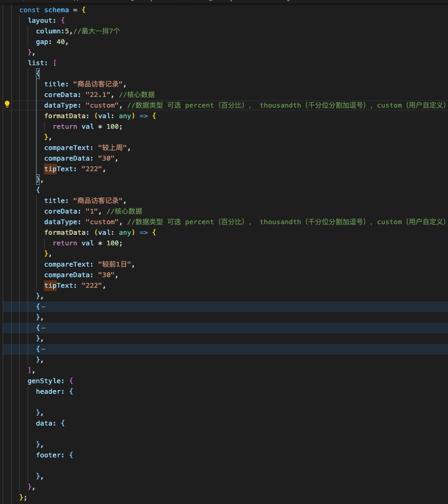The image size is (448, 504).
Task: Click the 'genStyle:' property key
Action: [x=46, y=381]
